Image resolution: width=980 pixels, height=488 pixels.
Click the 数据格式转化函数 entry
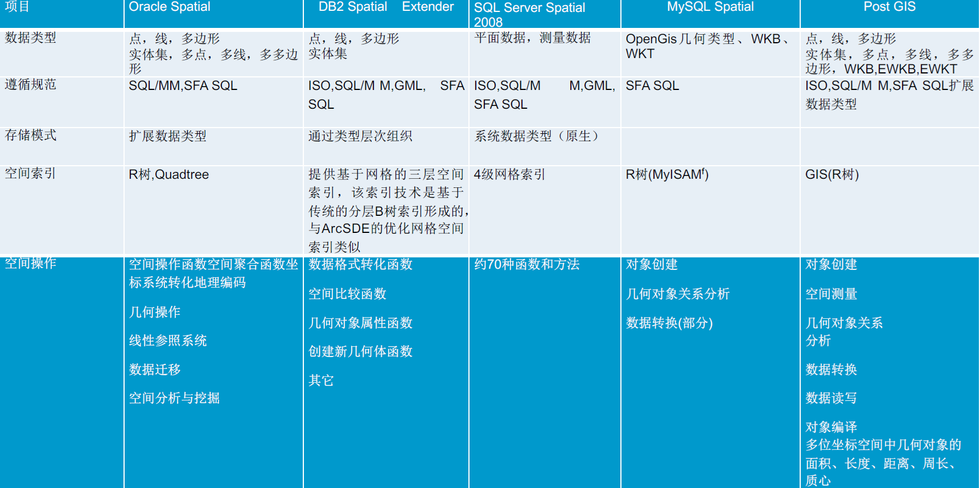pyautogui.click(x=360, y=264)
